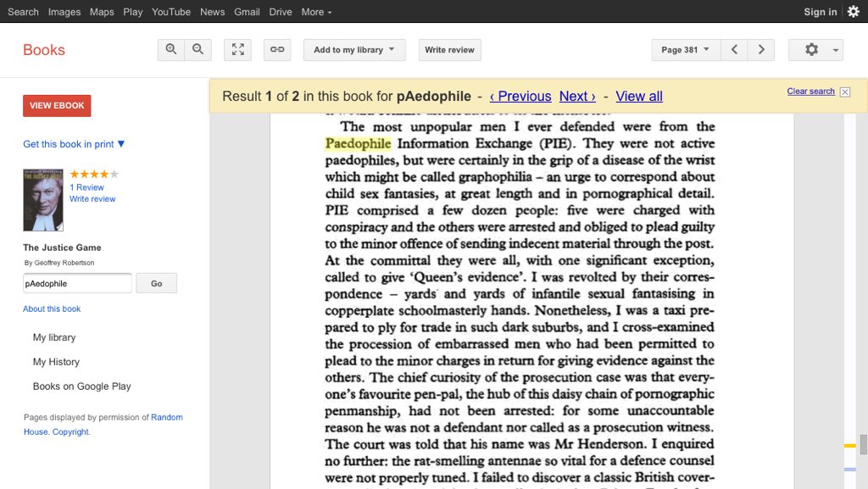Expand the More menu in the top bar

click(316, 12)
